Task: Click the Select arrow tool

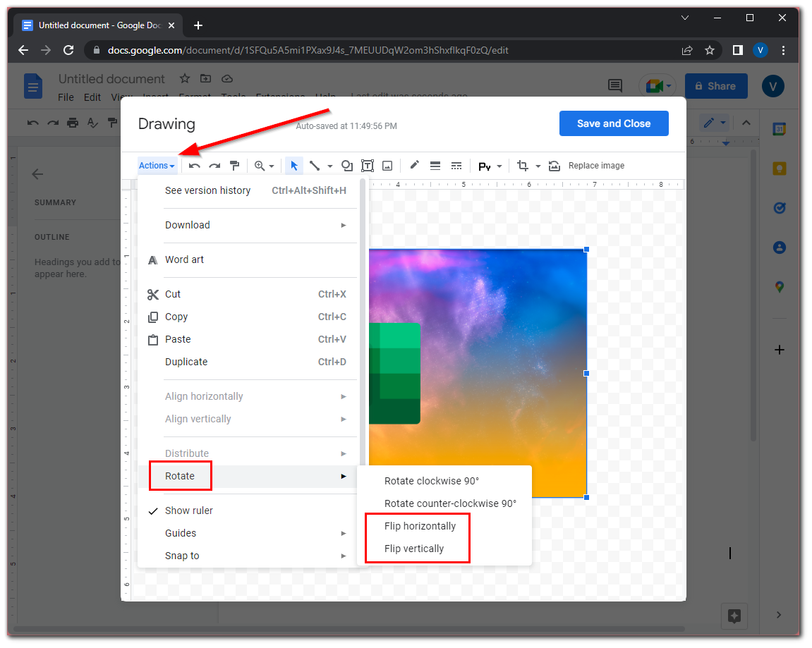Action: coord(294,165)
